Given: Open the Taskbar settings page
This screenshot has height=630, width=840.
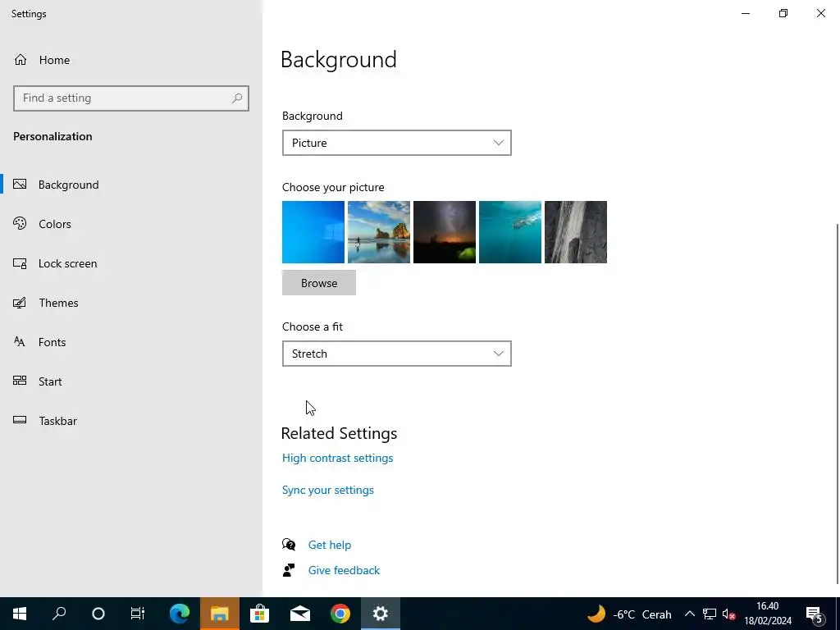Looking at the screenshot, I should 131,421.
